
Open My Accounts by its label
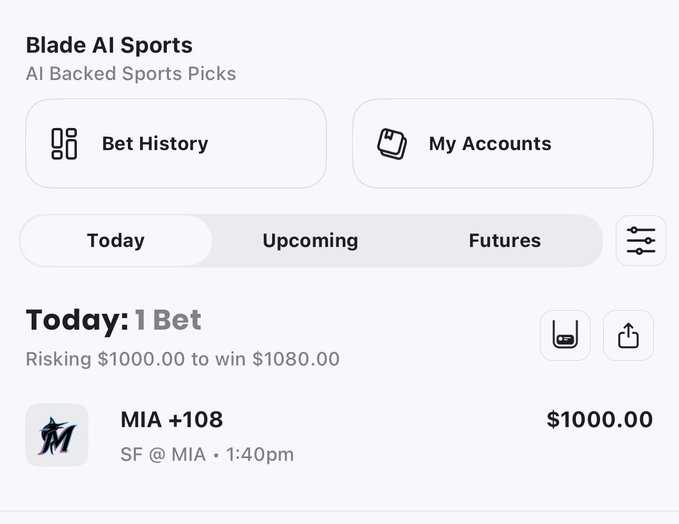(x=490, y=144)
